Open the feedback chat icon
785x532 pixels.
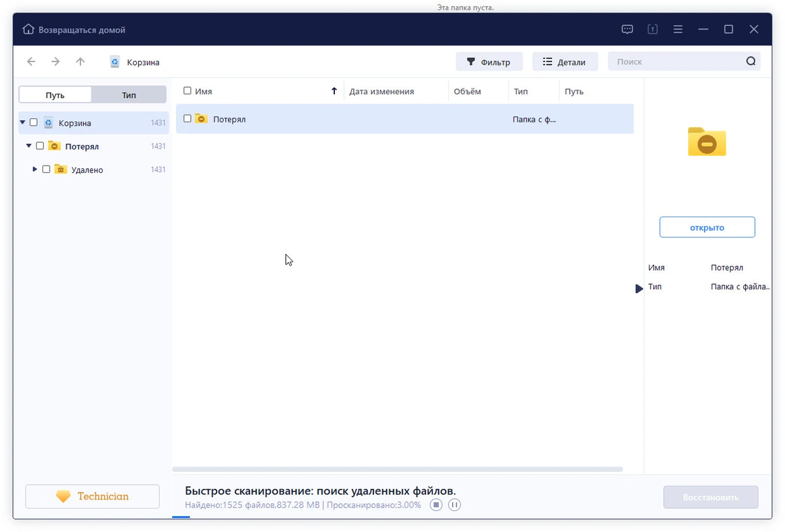pos(627,29)
